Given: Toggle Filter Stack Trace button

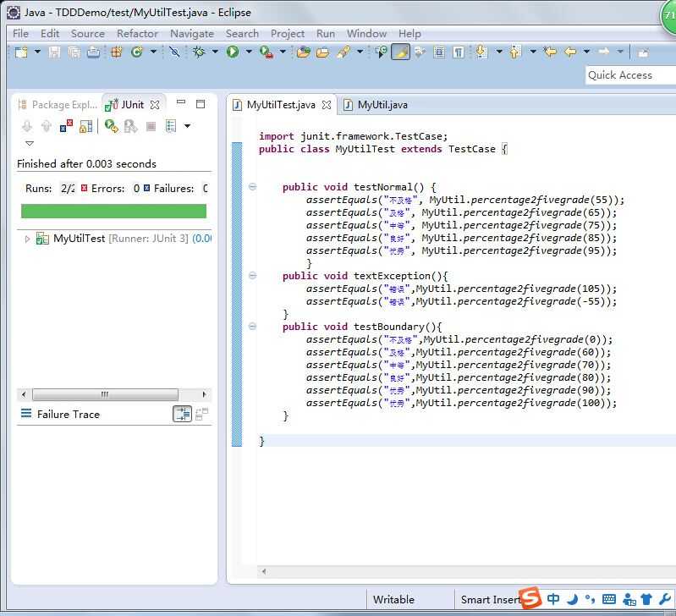Looking at the screenshot, I should pos(182,414).
